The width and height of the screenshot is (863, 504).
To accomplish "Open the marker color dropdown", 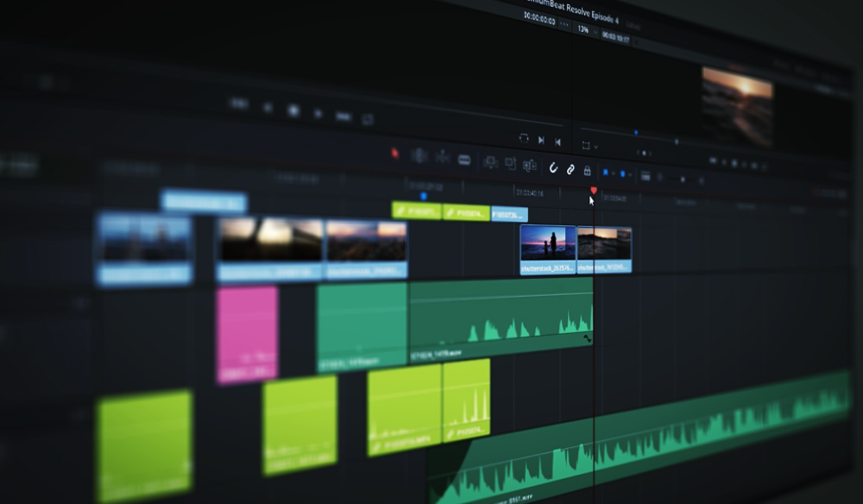I will click(x=628, y=173).
